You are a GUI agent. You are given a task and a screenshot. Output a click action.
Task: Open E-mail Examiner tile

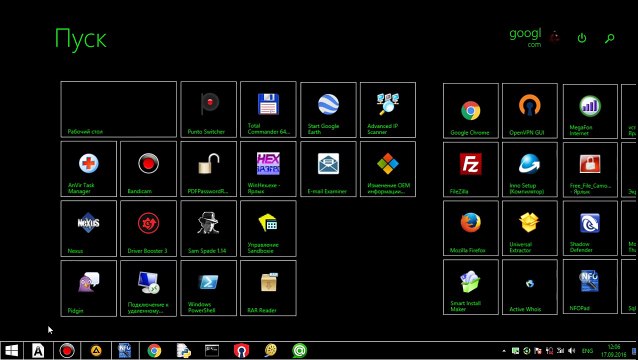[328, 169]
